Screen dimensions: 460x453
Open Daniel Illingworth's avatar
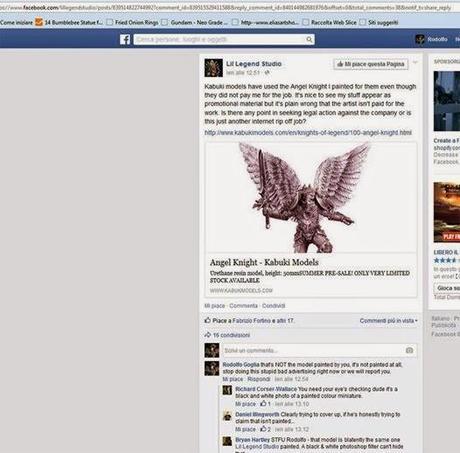[227, 416]
